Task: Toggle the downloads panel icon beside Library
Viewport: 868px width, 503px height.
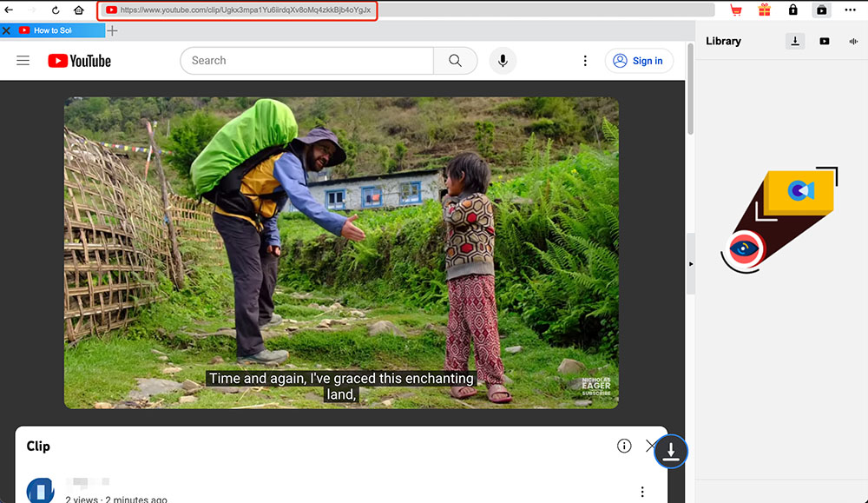Action: coord(795,41)
